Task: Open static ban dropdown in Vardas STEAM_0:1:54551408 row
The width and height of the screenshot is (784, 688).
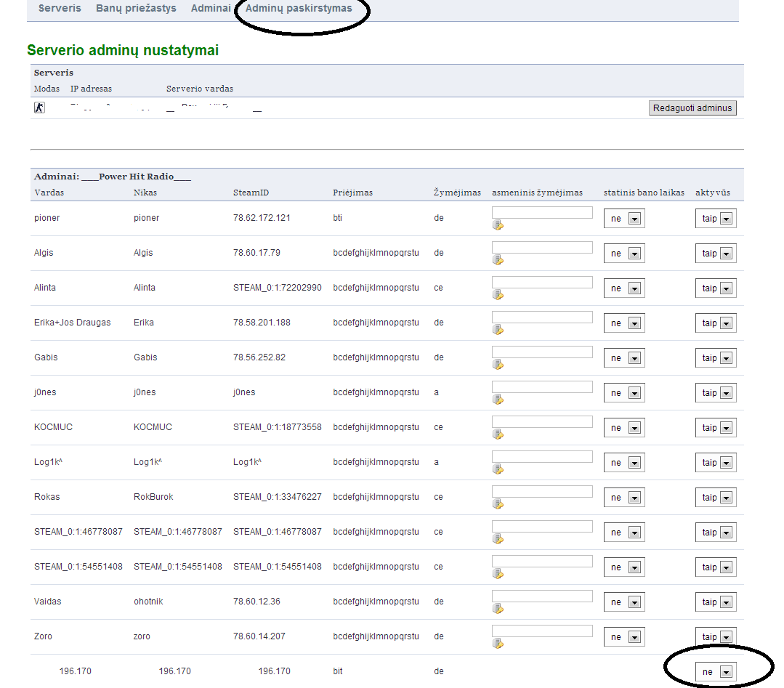Action: [624, 567]
